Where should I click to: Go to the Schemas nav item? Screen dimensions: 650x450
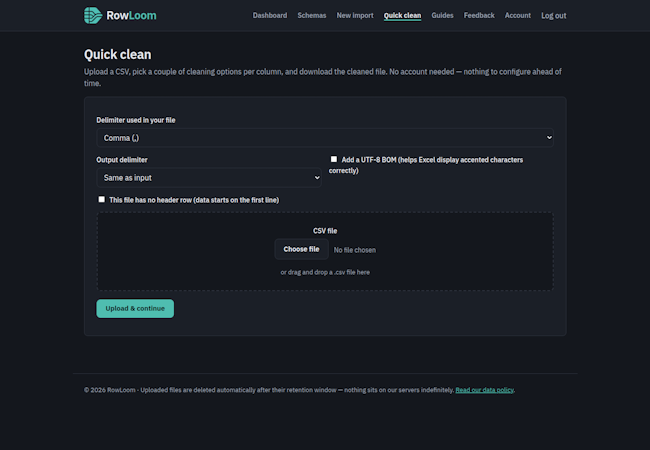pyautogui.click(x=312, y=15)
